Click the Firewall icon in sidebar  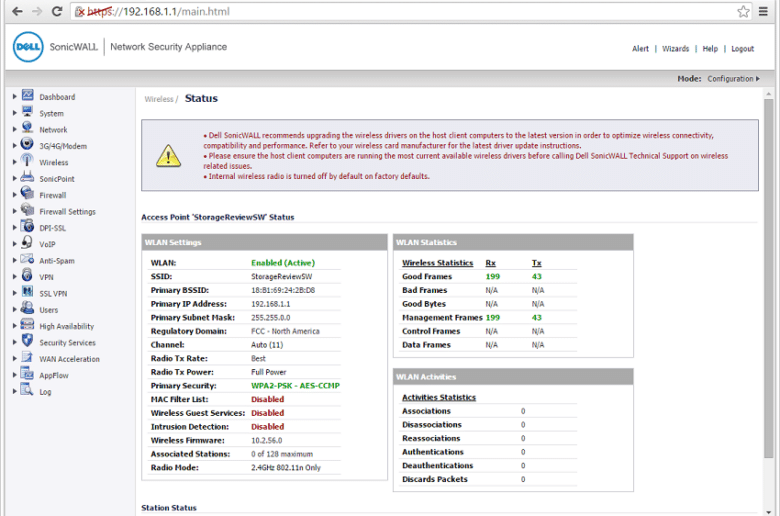[27, 194]
